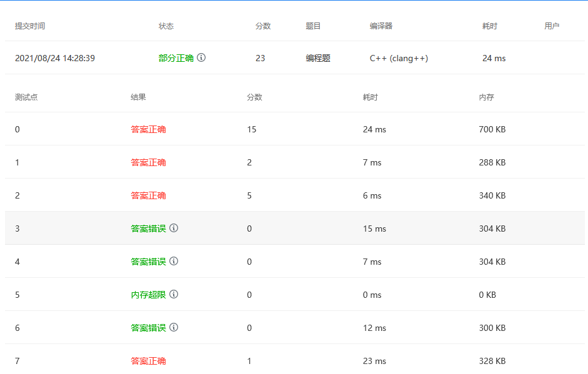The image size is (588, 374).
Task: Click 答案错误 result for test point 6
Action: (148, 328)
